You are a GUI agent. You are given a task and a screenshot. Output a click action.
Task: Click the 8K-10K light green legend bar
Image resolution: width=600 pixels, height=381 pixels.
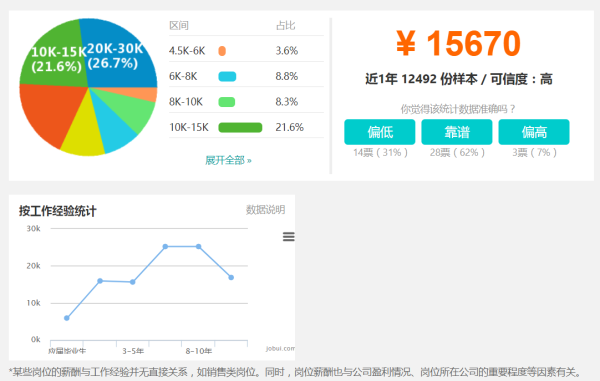click(x=227, y=102)
